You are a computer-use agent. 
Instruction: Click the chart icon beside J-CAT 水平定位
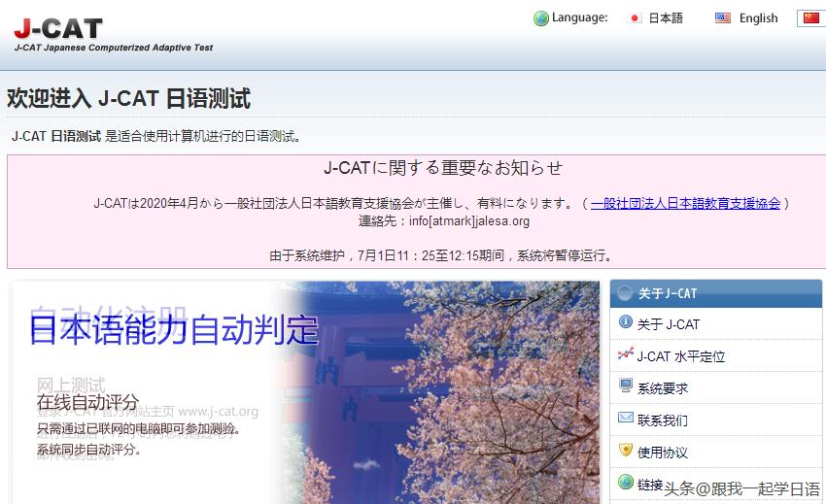(625, 353)
